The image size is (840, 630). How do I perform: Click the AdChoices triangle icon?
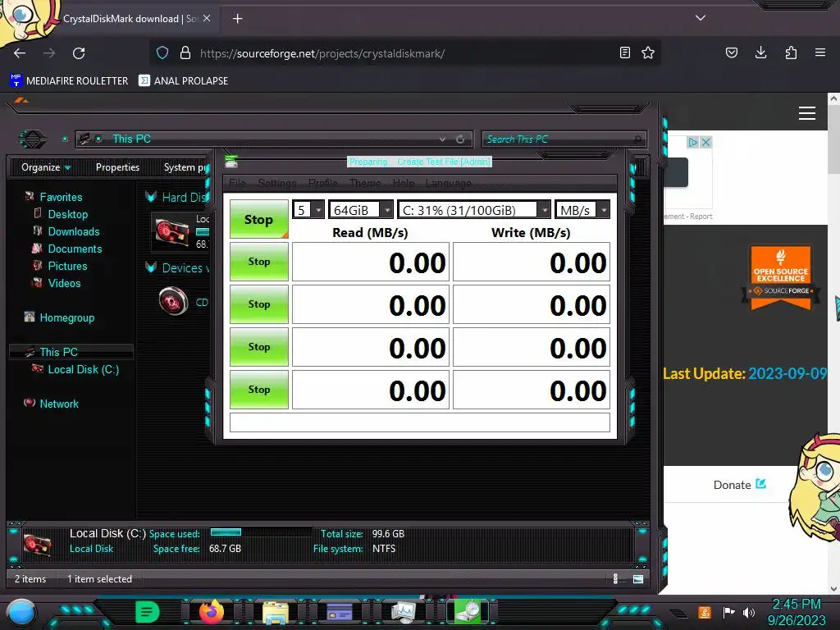693,143
